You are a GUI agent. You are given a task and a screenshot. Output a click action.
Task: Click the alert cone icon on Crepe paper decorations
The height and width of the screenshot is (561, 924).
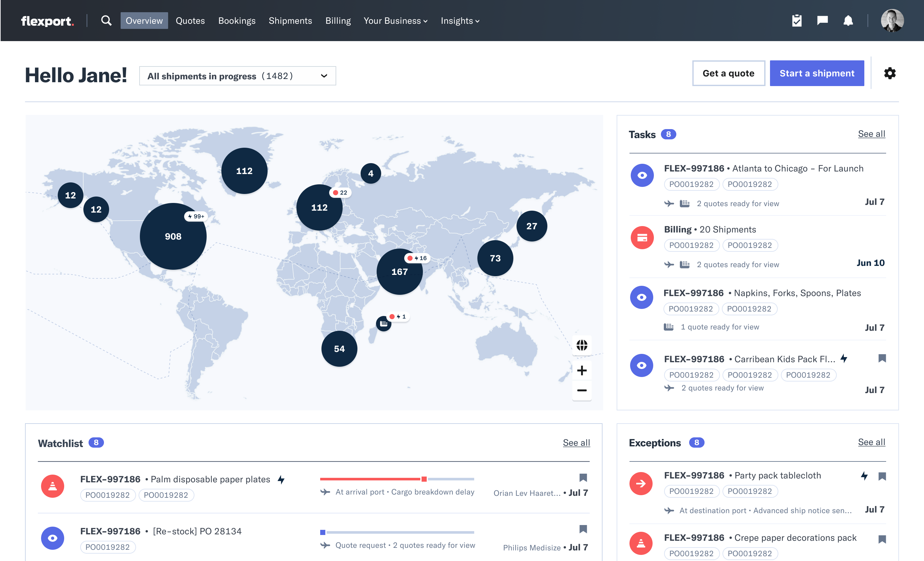(x=642, y=543)
